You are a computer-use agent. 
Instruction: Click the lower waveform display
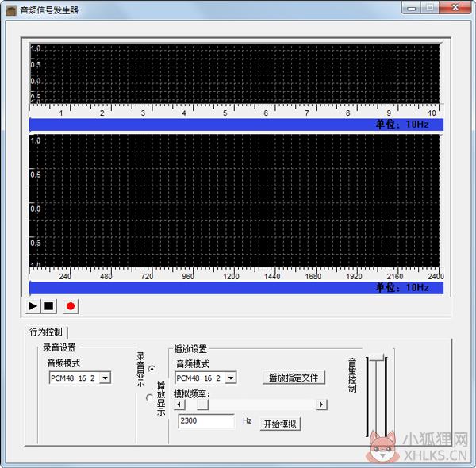[x=234, y=201]
